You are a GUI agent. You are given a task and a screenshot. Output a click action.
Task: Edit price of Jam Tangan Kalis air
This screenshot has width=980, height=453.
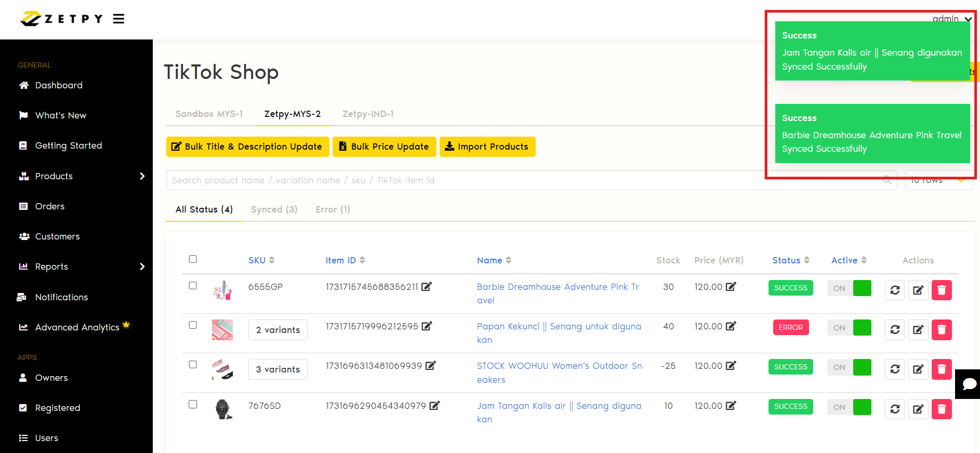(731, 406)
